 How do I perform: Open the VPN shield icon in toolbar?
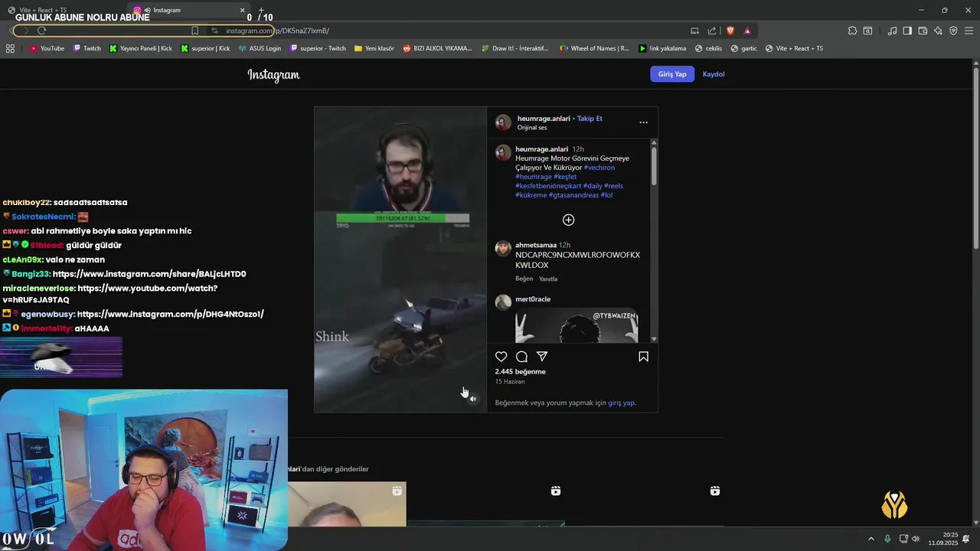953,31
